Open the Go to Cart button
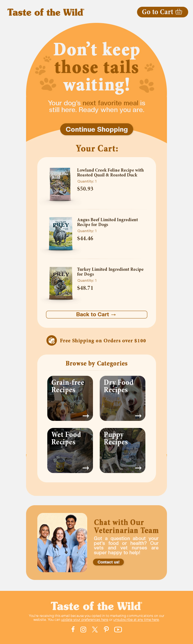This screenshot has height=644, width=193. 162,12
